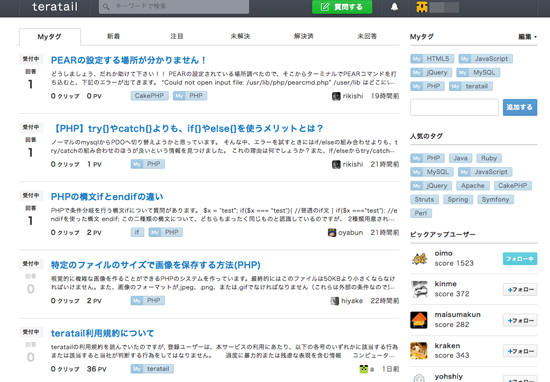Image resolution: width=550 pixels, height=382 pixels.
Task: Click the tag name input field
Action: click(x=454, y=107)
